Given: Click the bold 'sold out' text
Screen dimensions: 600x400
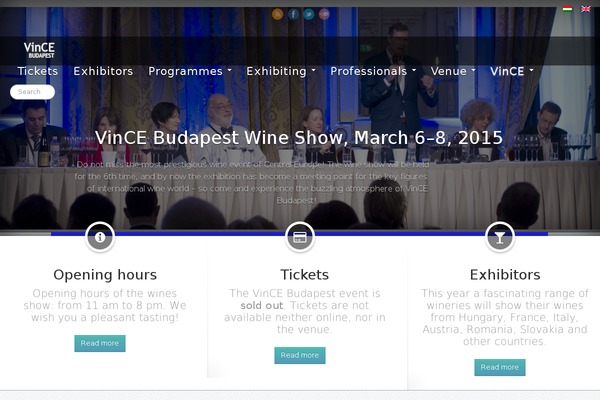Looking at the screenshot, I should click(x=262, y=305).
